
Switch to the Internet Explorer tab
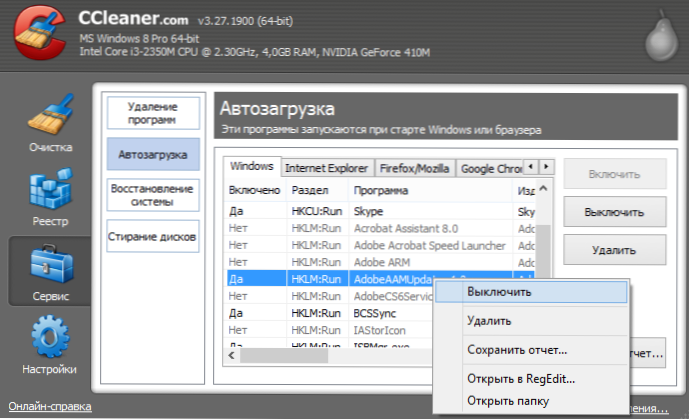[326, 168]
